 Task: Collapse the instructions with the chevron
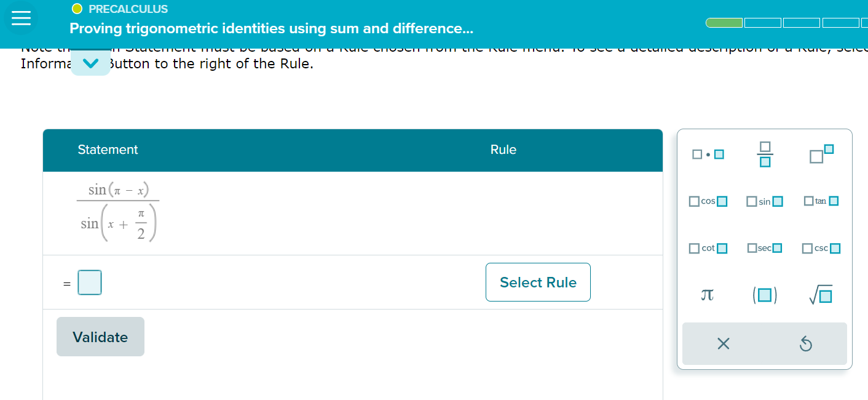point(90,62)
